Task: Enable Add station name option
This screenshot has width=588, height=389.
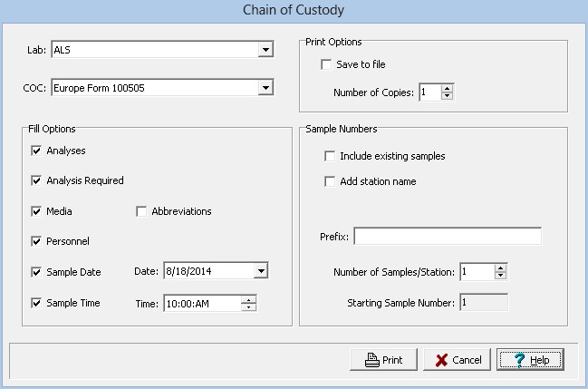Action: [331, 181]
